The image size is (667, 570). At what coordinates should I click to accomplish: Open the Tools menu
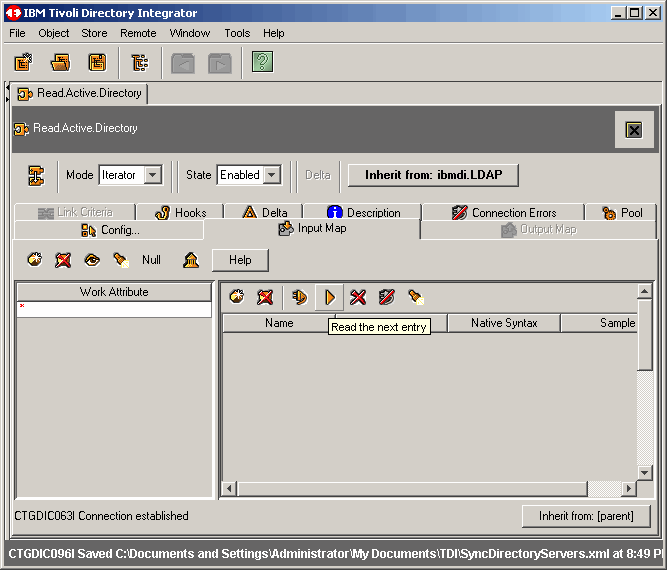[237, 33]
